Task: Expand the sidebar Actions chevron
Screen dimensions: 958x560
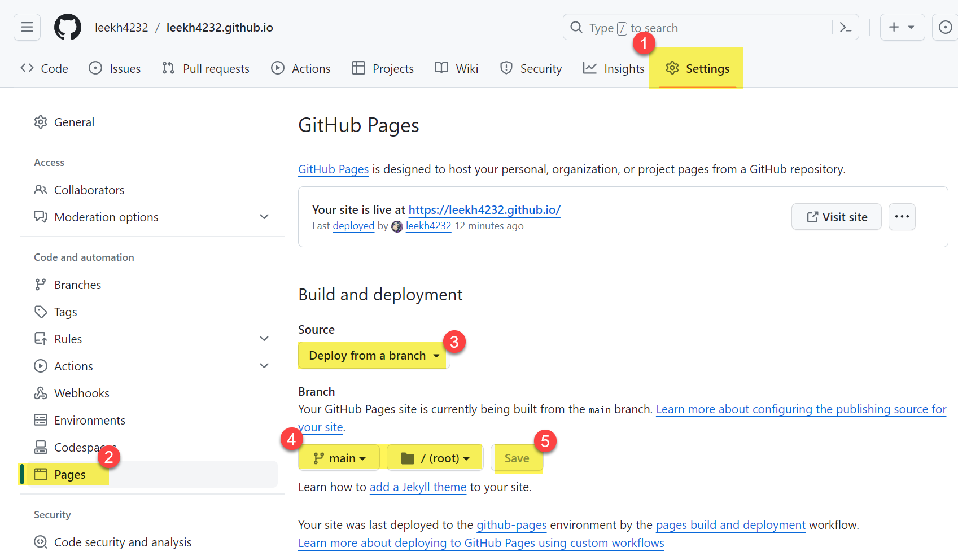Action: pos(264,366)
